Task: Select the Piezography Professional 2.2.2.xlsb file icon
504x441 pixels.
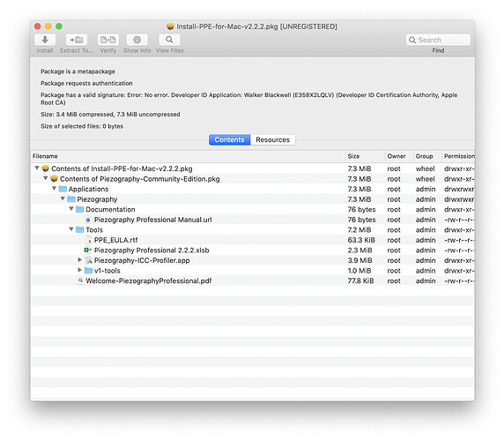Action: pyautogui.click(x=88, y=250)
